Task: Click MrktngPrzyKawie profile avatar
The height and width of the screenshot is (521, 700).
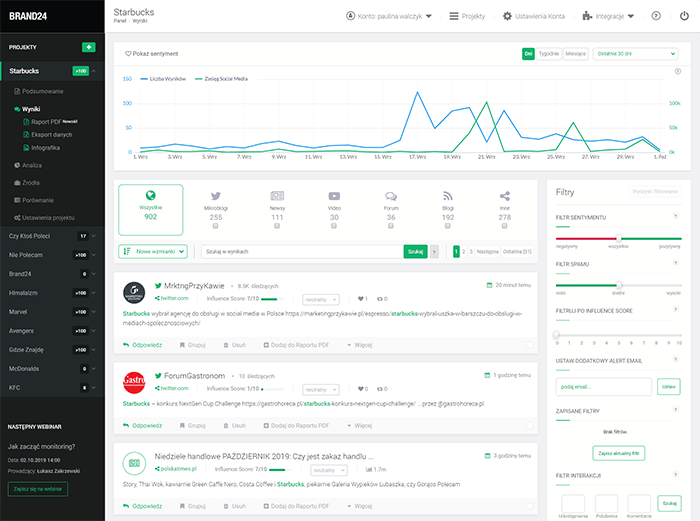Action: pos(134,293)
